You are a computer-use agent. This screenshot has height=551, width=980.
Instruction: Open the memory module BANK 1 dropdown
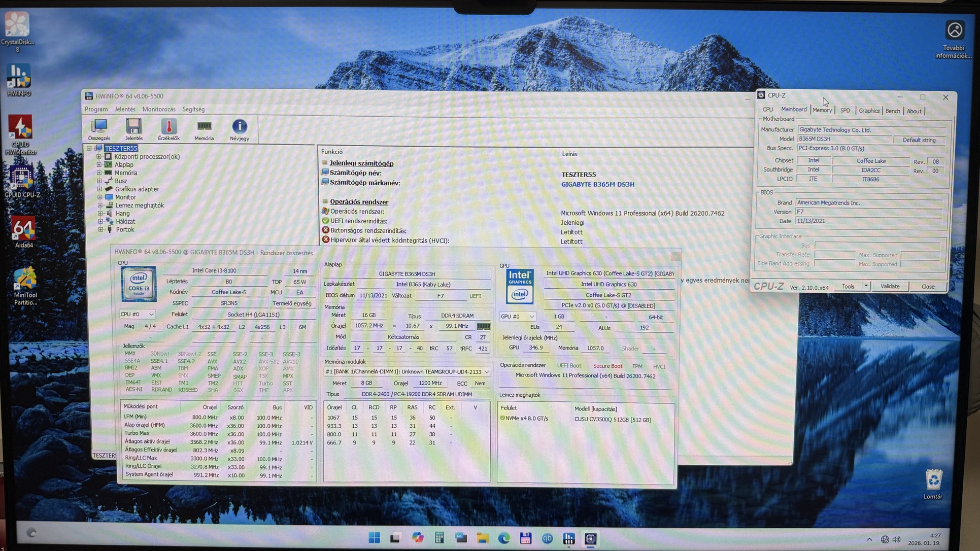pos(486,372)
